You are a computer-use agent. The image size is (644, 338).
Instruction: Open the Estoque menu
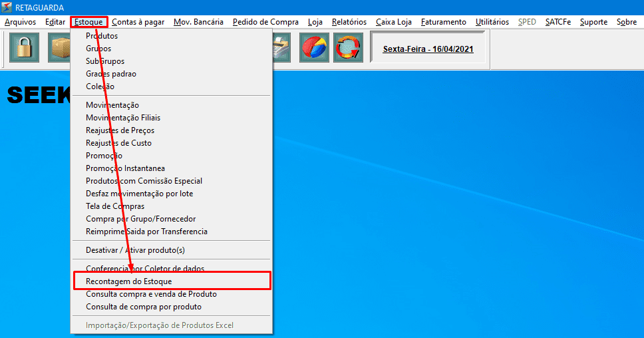[x=88, y=22]
